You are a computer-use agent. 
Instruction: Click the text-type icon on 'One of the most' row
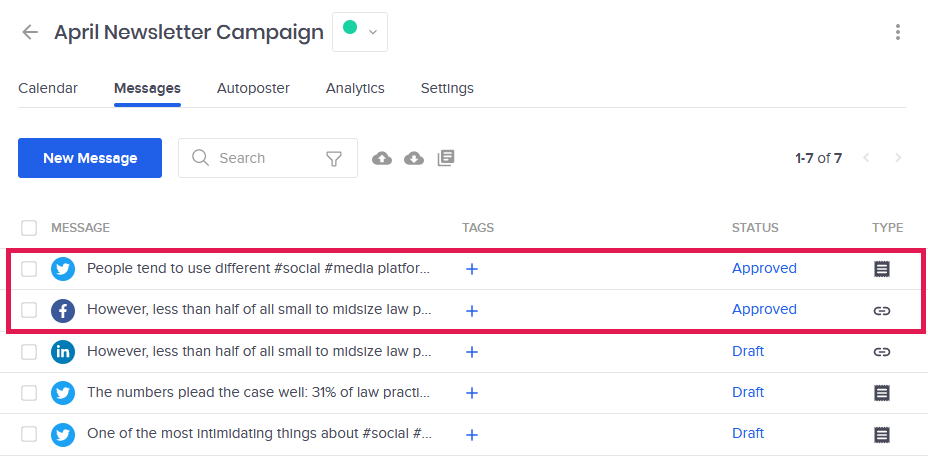882,435
